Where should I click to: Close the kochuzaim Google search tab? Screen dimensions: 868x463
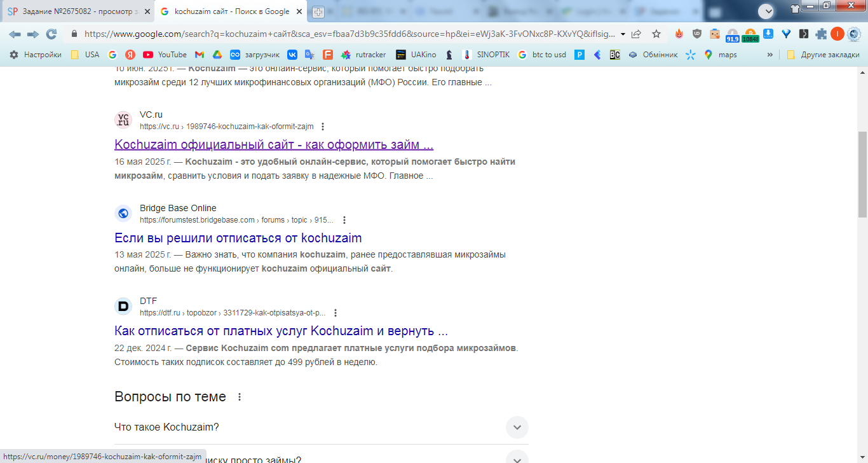pos(300,11)
